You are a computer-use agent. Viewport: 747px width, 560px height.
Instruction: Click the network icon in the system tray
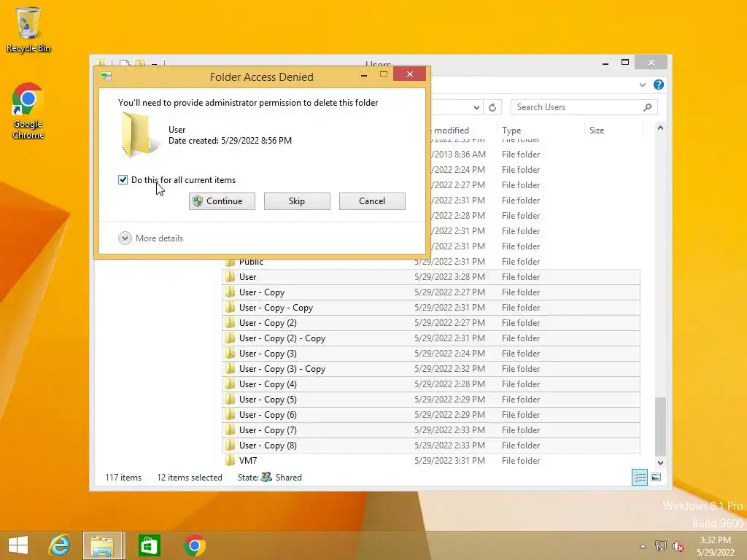pyautogui.click(x=660, y=545)
